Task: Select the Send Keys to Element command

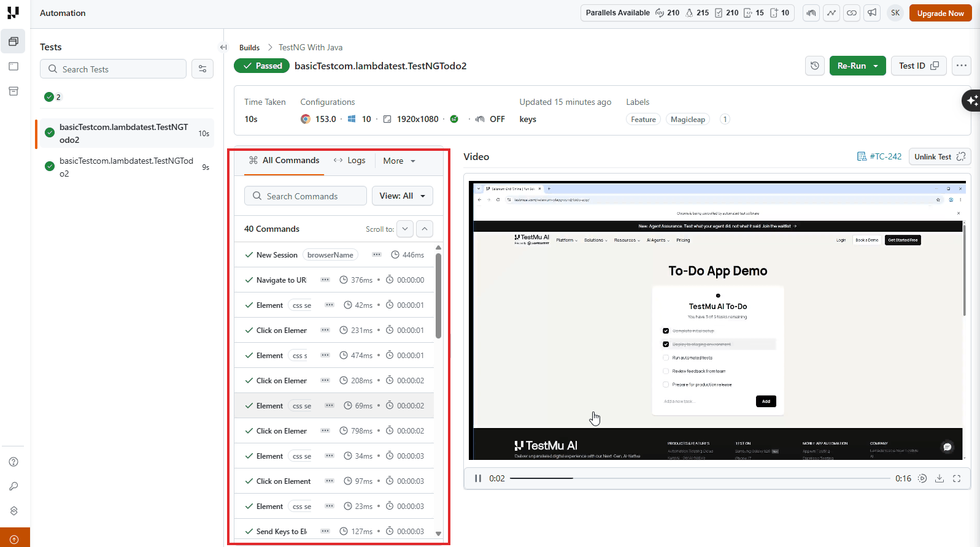Action: pos(334,531)
